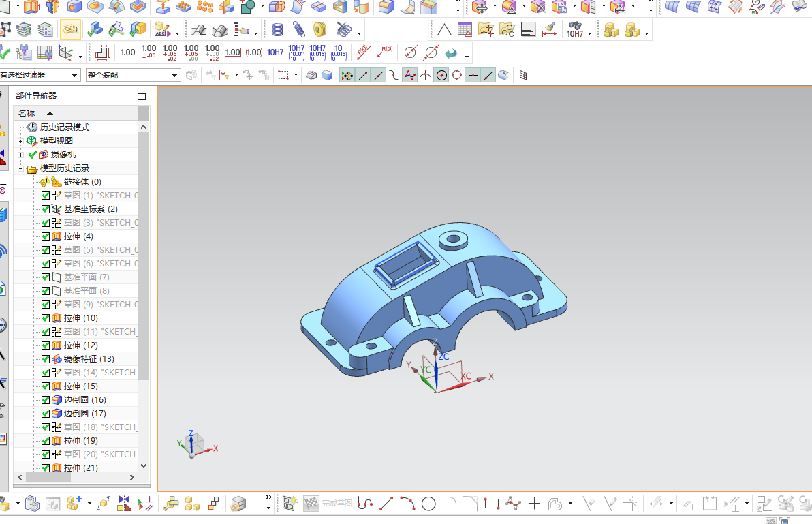
Task: Open dropdown arrow next to 10H7 binoculars
Action: [x=589, y=33]
